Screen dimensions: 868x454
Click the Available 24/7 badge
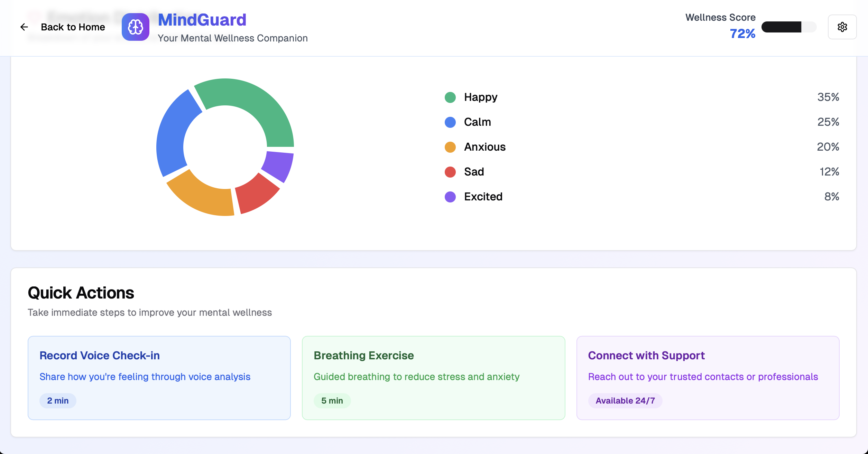tap(625, 400)
